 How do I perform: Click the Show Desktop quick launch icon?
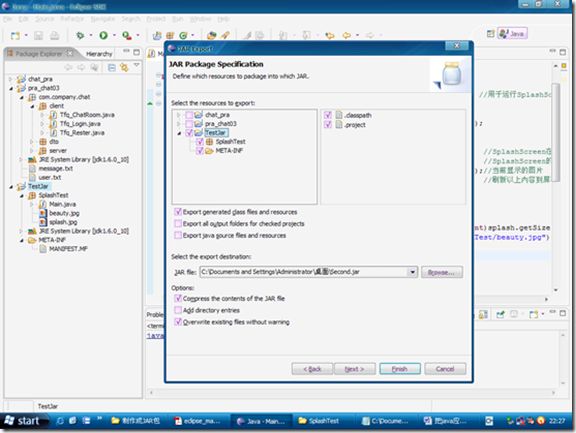click(73, 421)
